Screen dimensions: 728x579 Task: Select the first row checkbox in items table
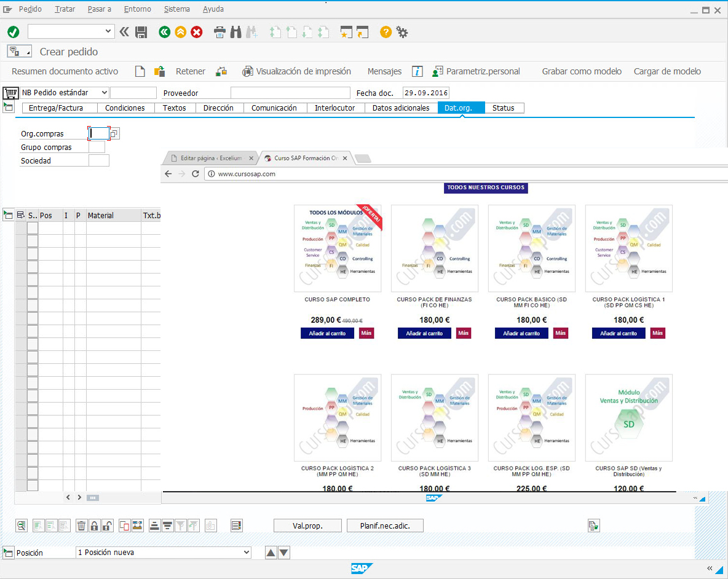coord(33,228)
